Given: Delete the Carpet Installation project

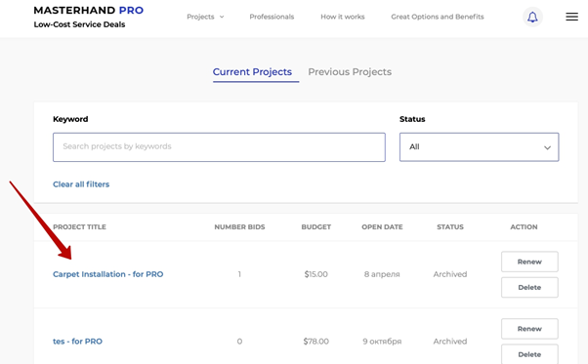Looking at the screenshot, I should [x=529, y=287].
